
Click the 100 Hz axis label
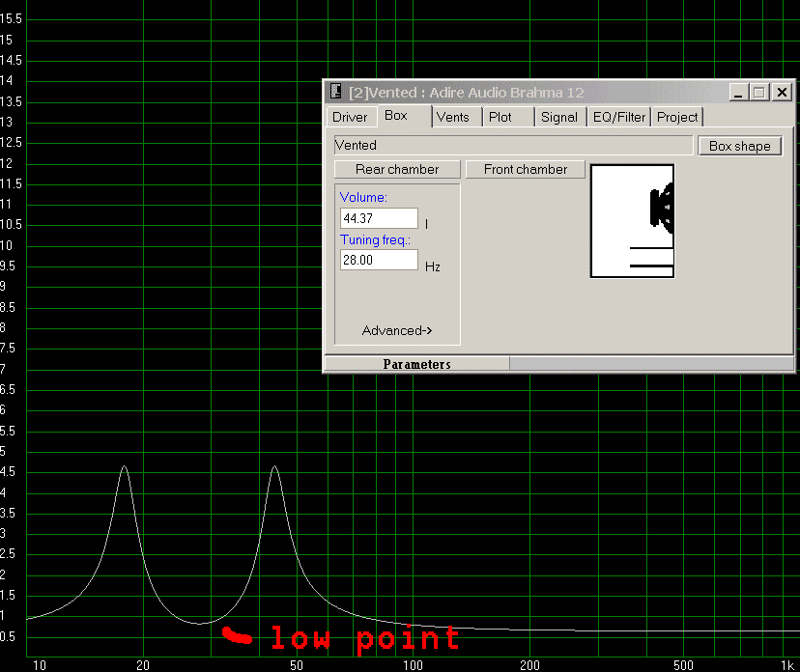(x=413, y=665)
